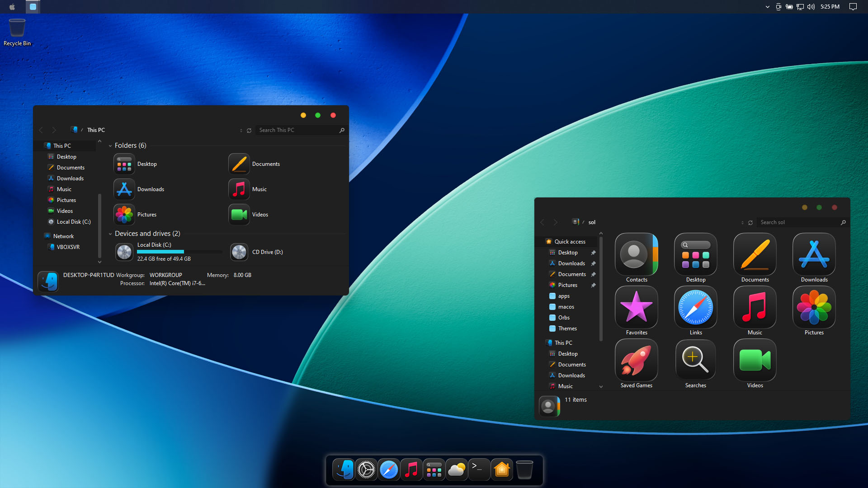Open the Saved Games rocket folder
Image resolution: width=868 pixels, height=488 pixels.
pos(636,360)
